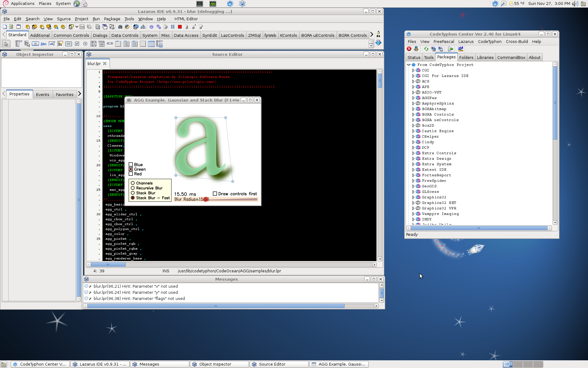588x368 pixels.
Task: Collapse From CodeTyphon Project root node
Action: [409, 65]
